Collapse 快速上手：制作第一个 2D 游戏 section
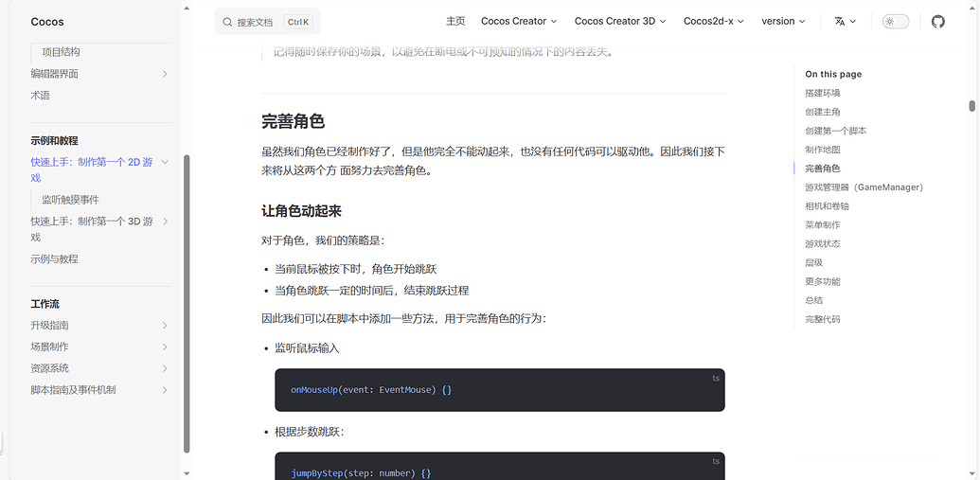This screenshot has height=480, width=980. (x=165, y=163)
